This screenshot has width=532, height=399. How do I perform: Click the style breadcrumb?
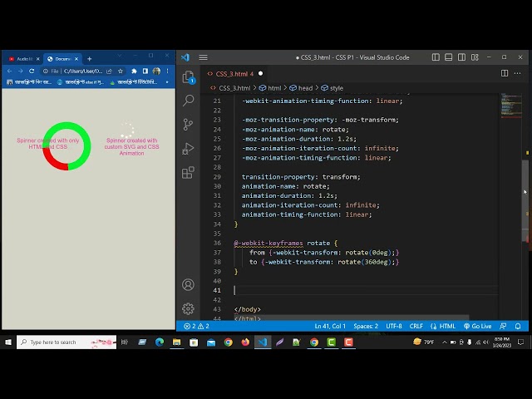332,88
